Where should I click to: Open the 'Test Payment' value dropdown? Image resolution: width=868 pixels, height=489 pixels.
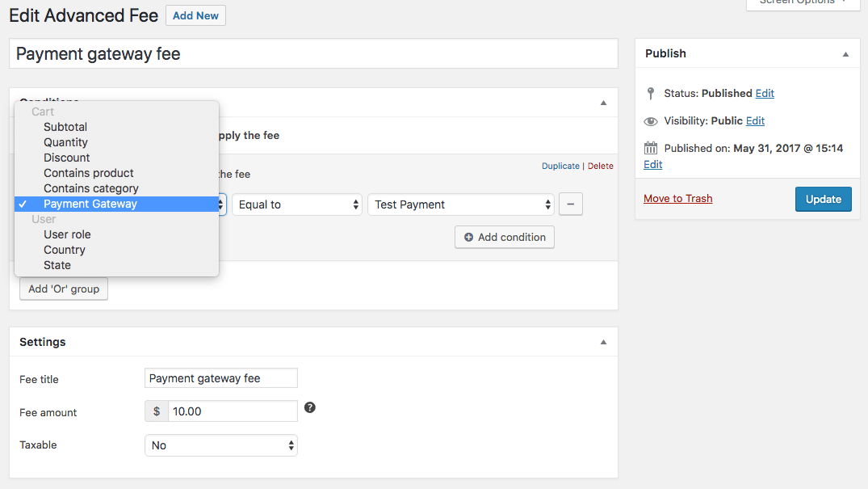coord(460,204)
